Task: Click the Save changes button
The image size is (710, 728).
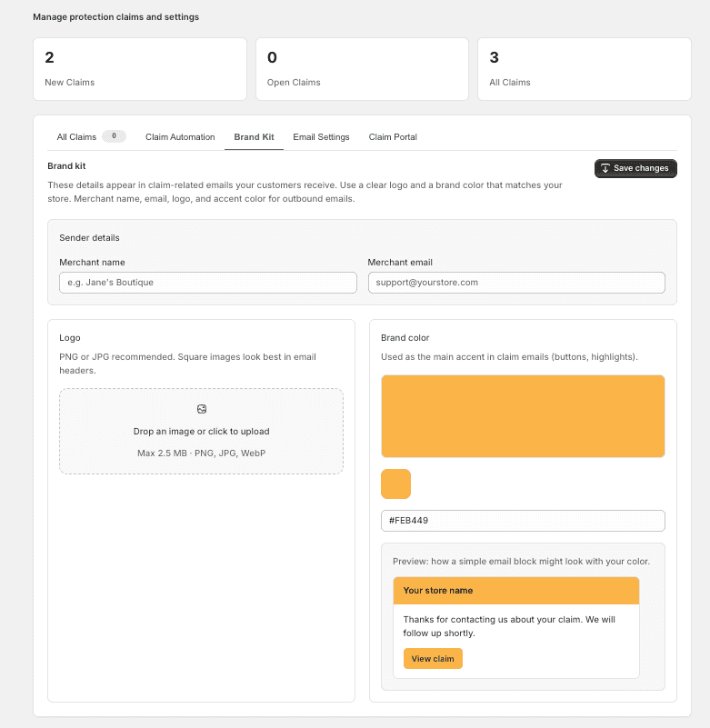Action: point(635,168)
